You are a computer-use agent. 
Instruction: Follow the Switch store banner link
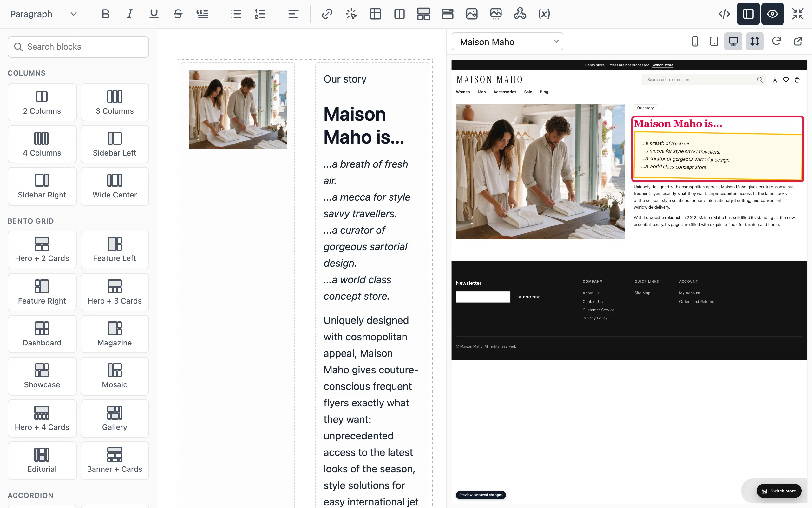[x=662, y=65]
